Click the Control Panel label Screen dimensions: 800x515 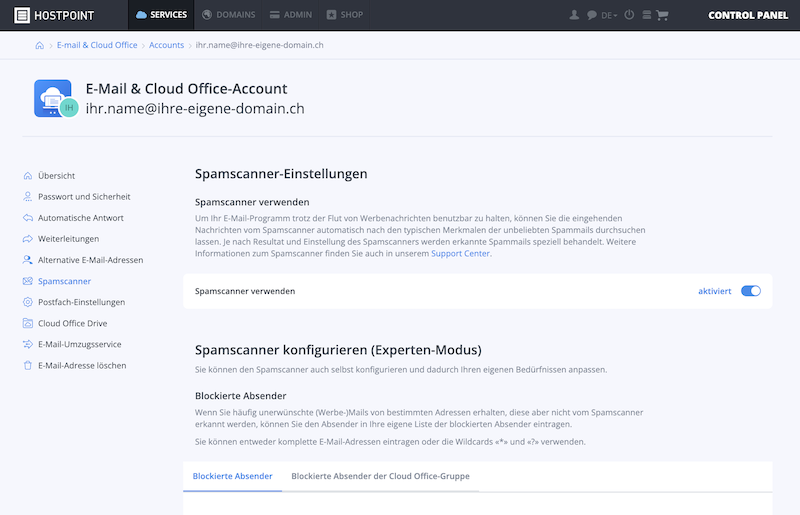coord(748,15)
